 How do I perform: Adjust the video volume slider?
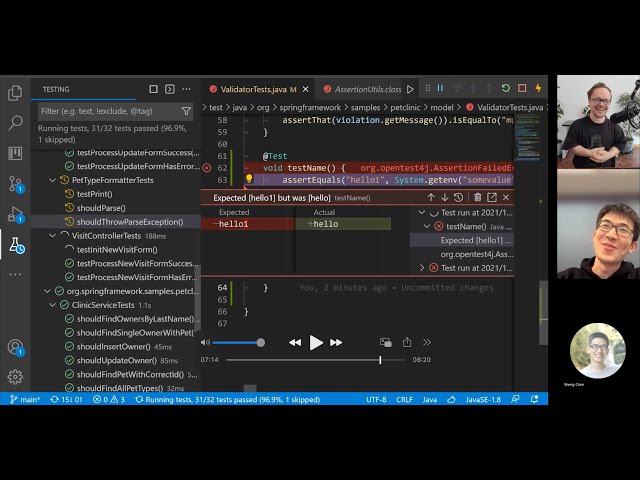click(x=238, y=342)
